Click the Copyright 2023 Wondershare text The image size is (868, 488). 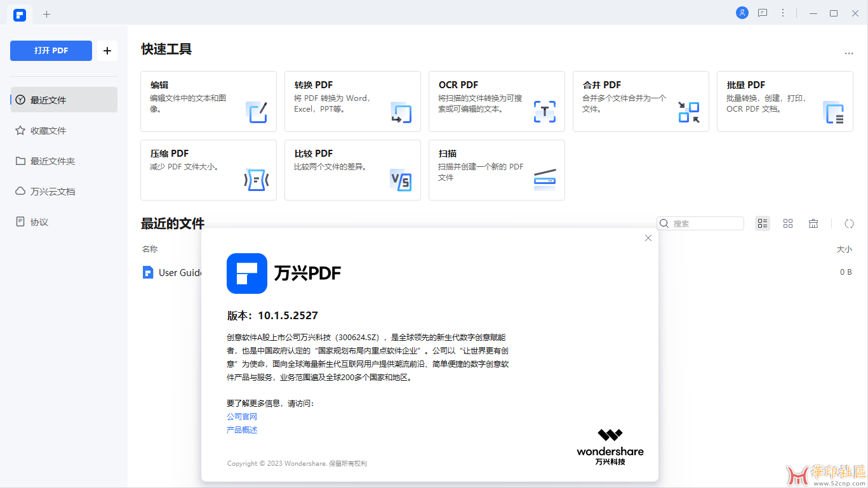(x=297, y=463)
